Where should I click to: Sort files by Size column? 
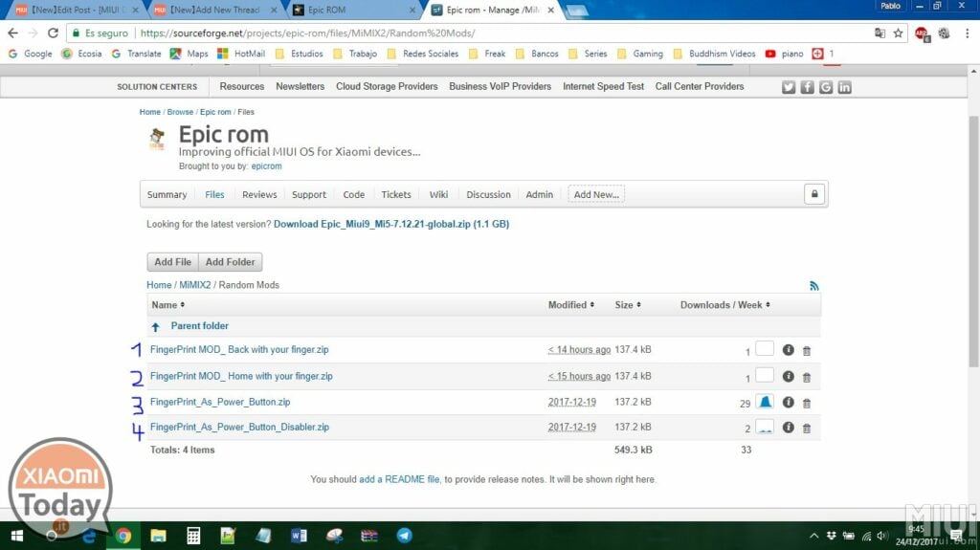pos(628,305)
